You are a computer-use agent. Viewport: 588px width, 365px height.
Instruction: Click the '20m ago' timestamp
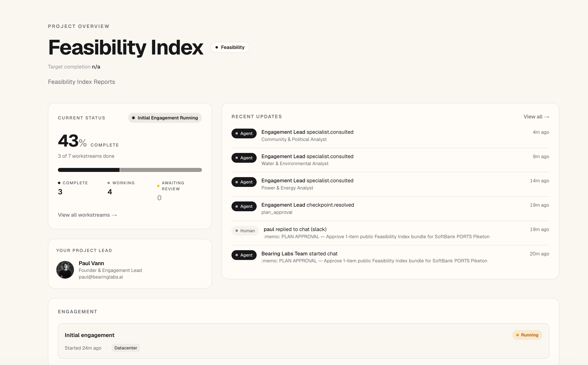click(x=539, y=254)
